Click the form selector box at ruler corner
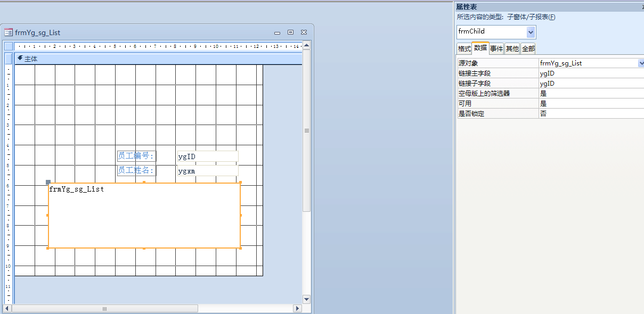 coord(9,46)
